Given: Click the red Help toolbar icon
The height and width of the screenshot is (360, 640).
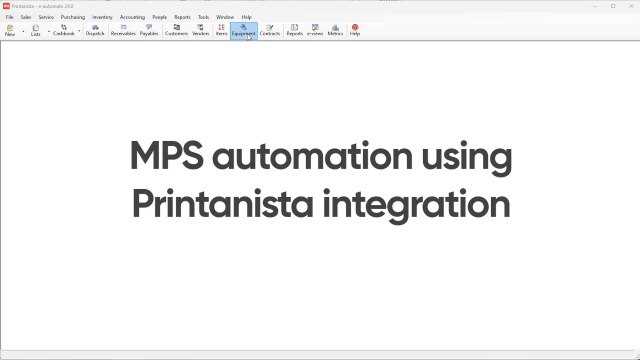Looking at the screenshot, I should (x=355, y=31).
